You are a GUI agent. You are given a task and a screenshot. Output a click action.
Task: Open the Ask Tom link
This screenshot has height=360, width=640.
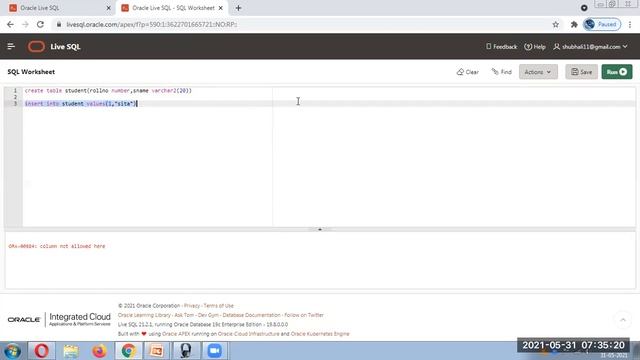(x=184, y=315)
